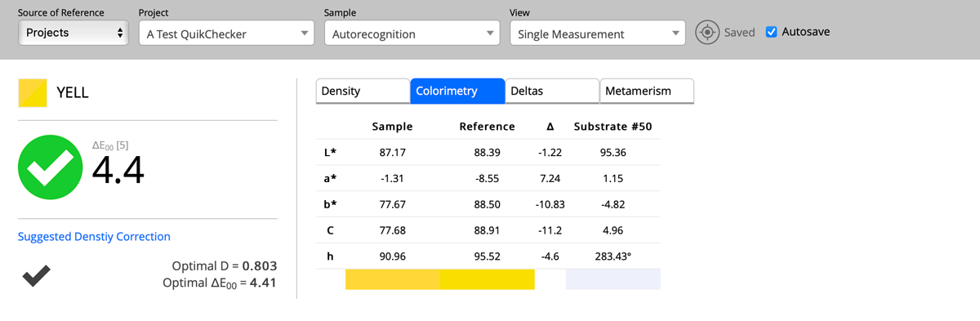Open the Metamerism tab
Image resolution: width=980 pixels, height=321 pixels.
647,91
